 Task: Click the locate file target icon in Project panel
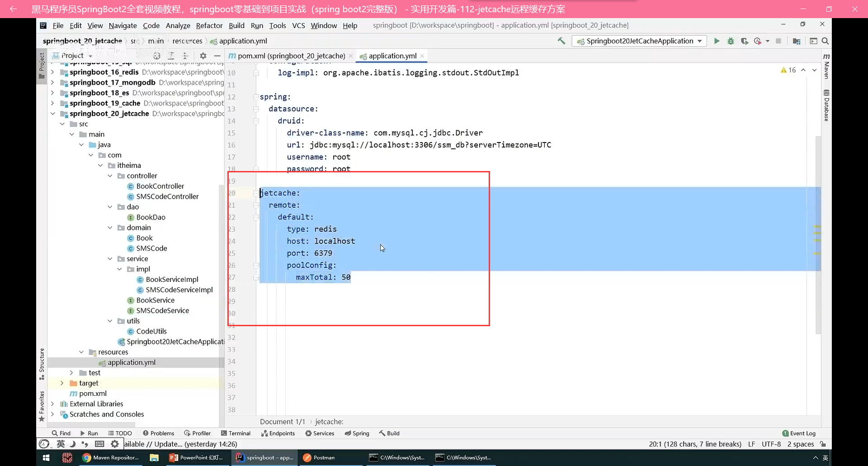click(x=157, y=56)
